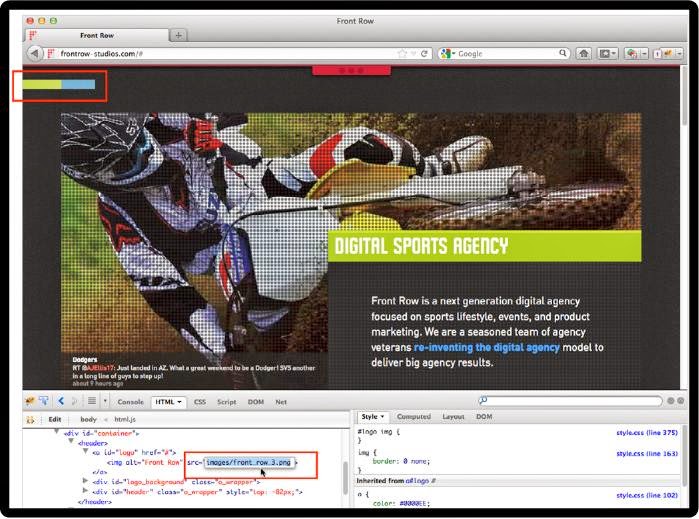Image resolution: width=699 pixels, height=519 pixels.
Task: Reload the page with the refresh icon
Action: 424,54
